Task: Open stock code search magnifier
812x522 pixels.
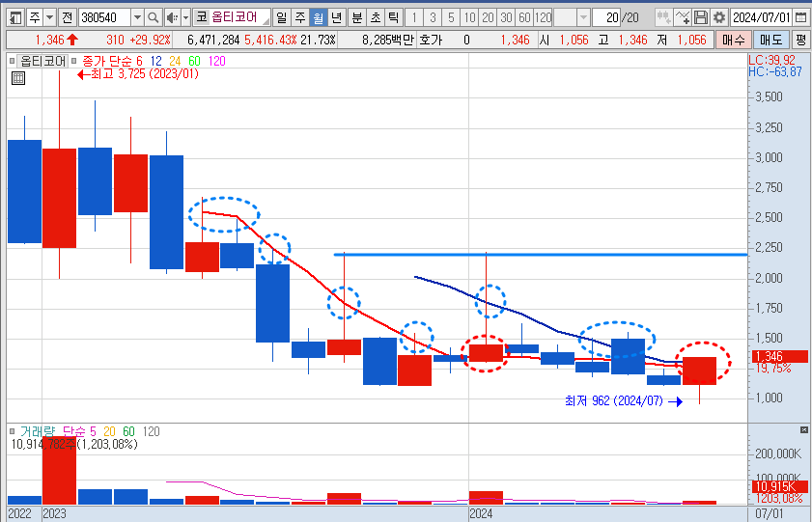Action: 153,17
